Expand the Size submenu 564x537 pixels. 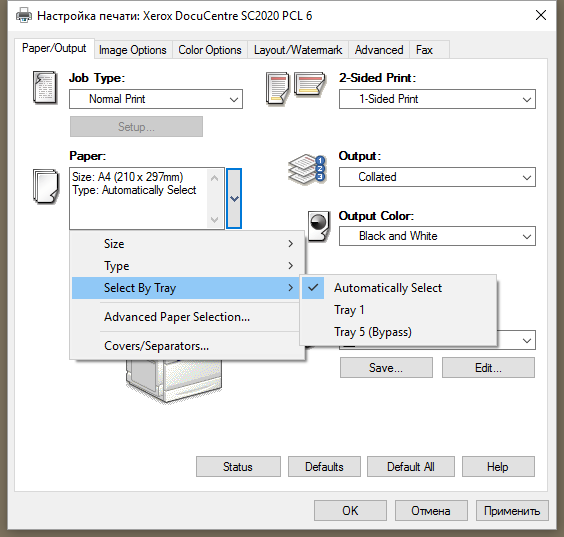click(187, 244)
